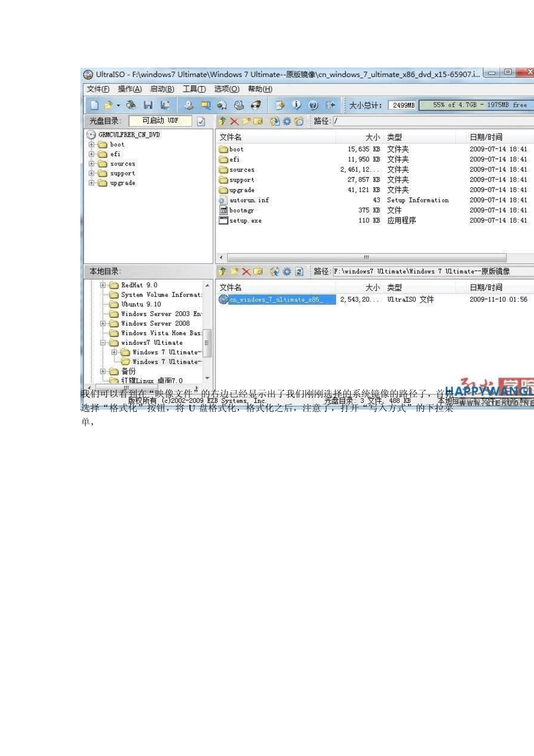Click local pane Refresh icon
This screenshot has height=756, width=534.
pyautogui.click(x=299, y=272)
